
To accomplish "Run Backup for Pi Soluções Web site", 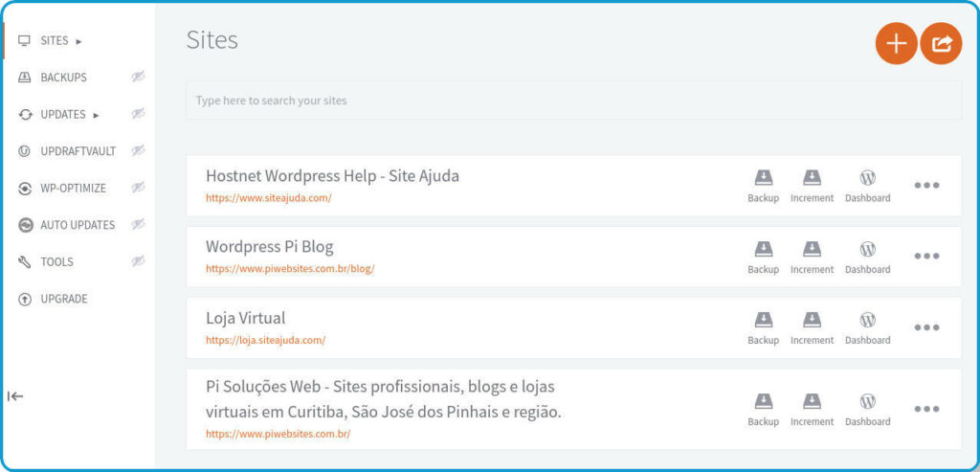I will coord(763,410).
